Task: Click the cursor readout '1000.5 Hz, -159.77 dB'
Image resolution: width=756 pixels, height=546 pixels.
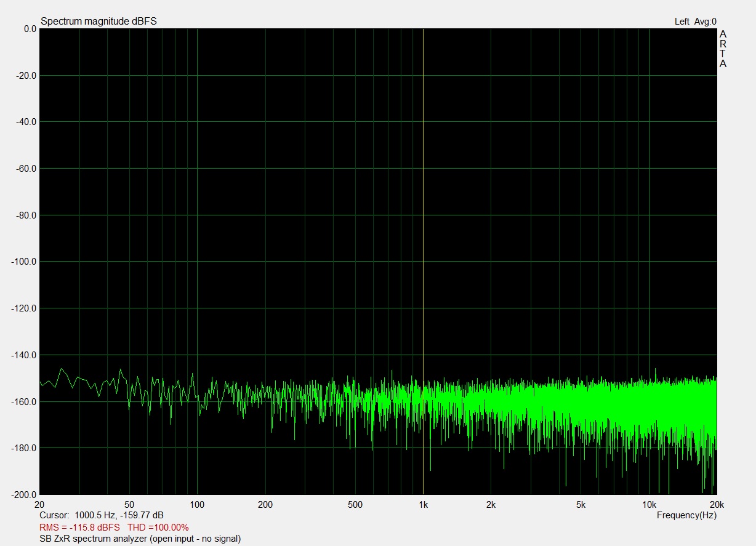Action: (119, 515)
